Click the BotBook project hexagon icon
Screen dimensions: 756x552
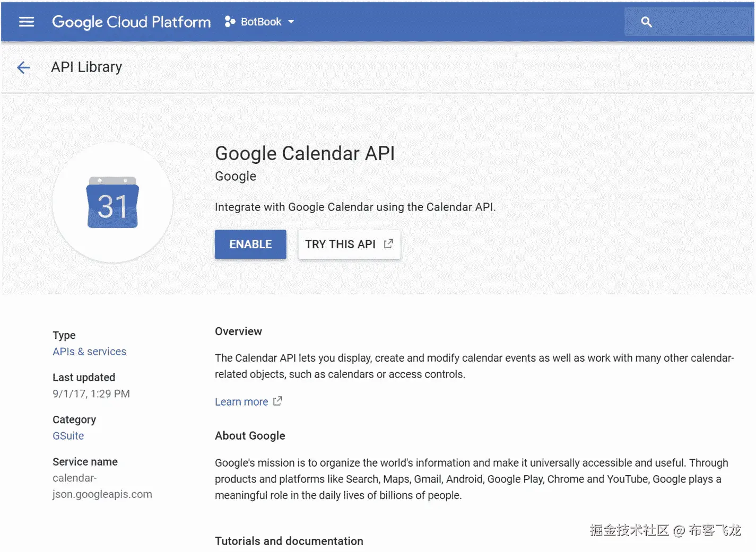point(230,22)
